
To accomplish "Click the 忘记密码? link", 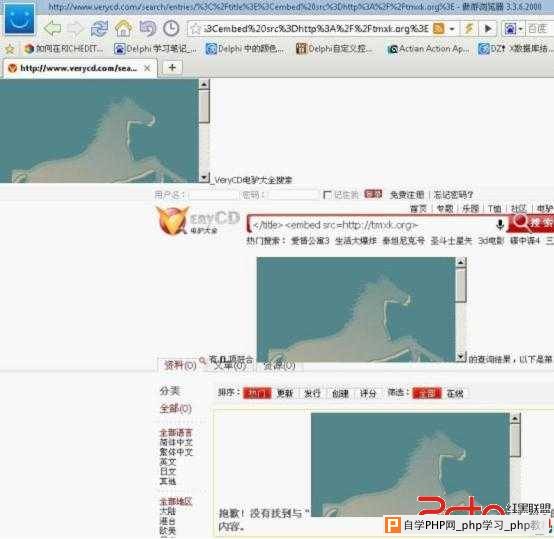I will (453, 195).
